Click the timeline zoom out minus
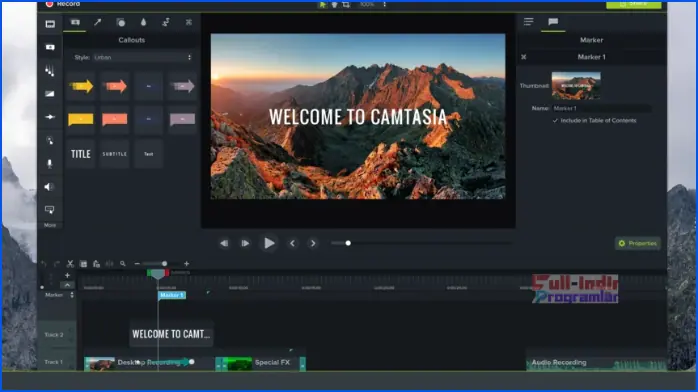 click(x=137, y=264)
